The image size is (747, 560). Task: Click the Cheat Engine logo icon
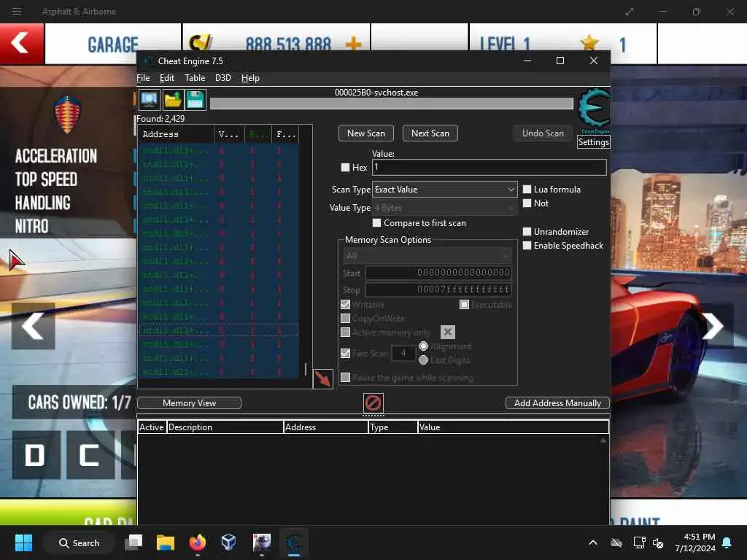[x=594, y=111]
